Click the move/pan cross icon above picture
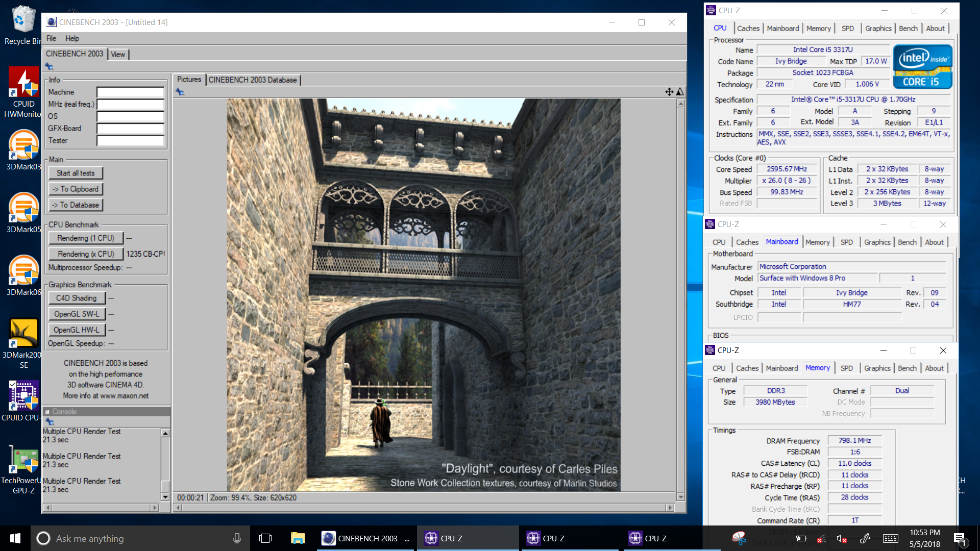Screen dimensions: 980x551 [x=669, y=92]
